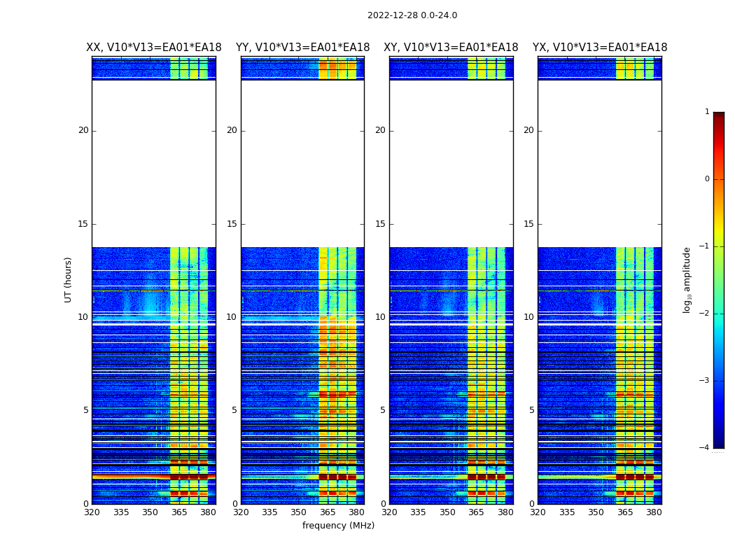Click the 10 y-axis tick of the YX panel

pos(528,317)
